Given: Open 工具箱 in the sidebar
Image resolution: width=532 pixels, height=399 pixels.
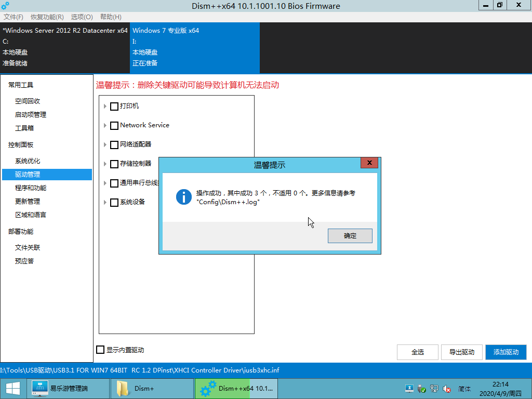Looking at the screenshot, I should click(24, 128).
